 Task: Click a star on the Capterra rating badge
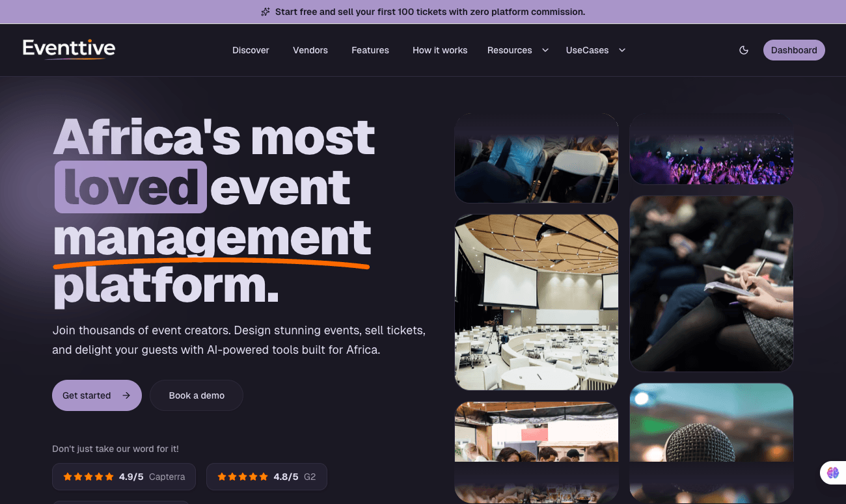coord(88,476)
